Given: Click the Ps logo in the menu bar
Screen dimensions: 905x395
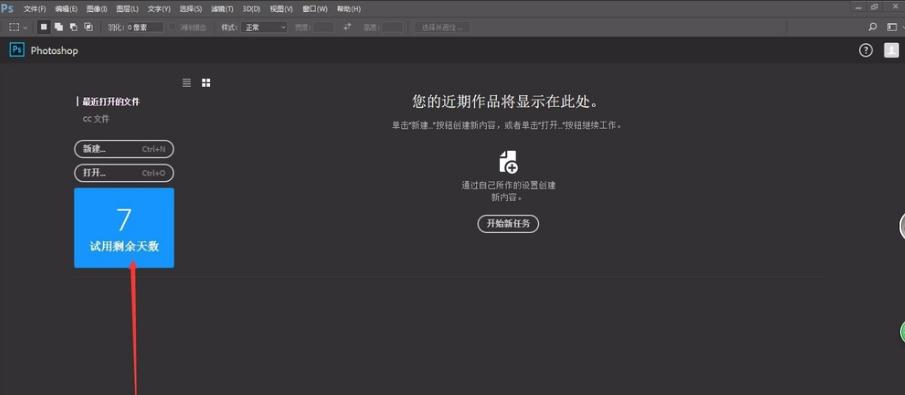Looking at the screenshot, I should [7, 9].
